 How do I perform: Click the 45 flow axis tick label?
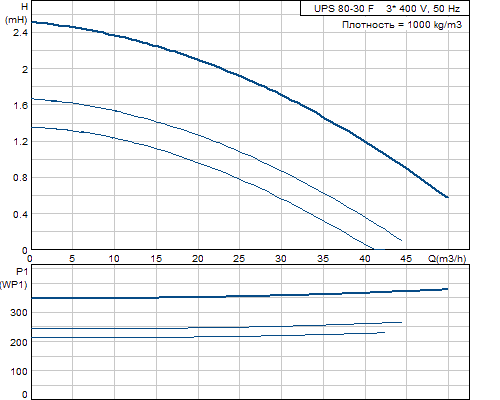(406, 258)
